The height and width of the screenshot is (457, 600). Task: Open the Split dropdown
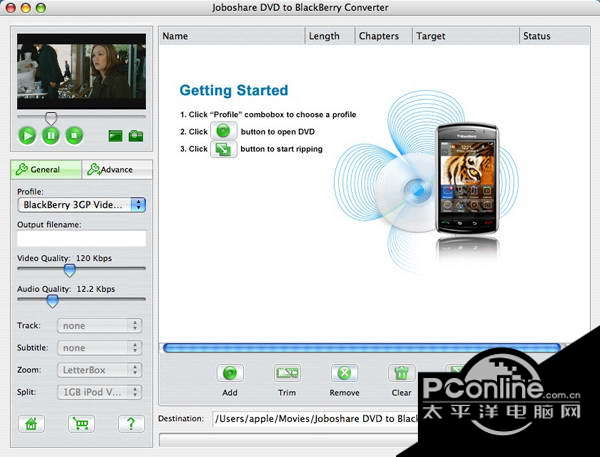pyautogui.click(x=99, y=392)
